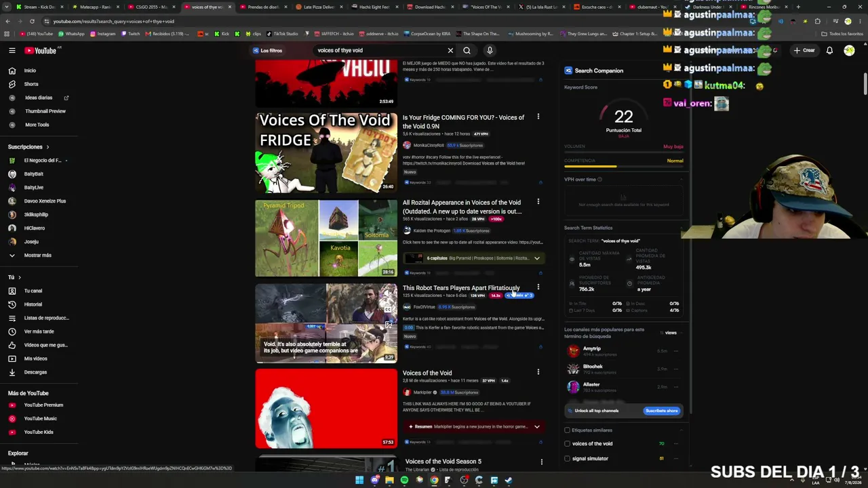
Task: Open the WhatsApp bookmark
Action: click(x=71, y=34)
